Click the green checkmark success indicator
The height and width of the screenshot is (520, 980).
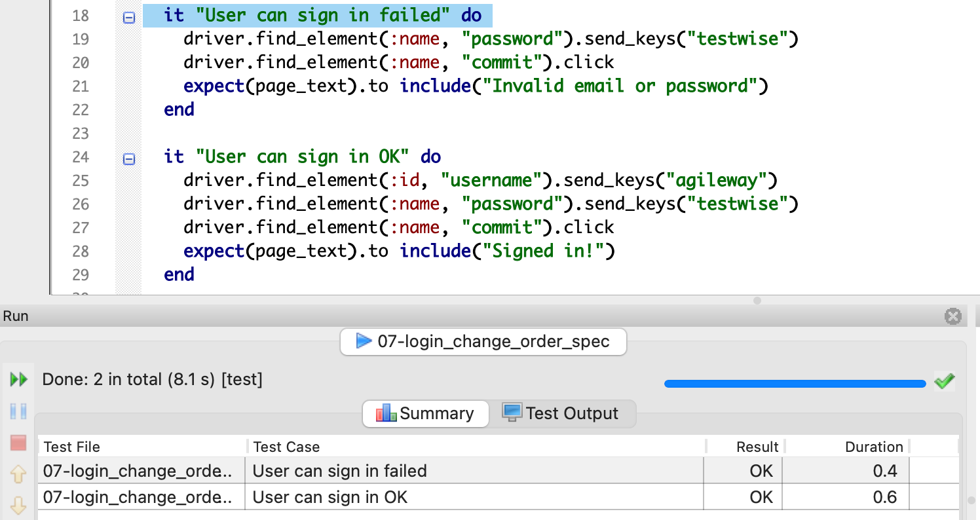(944, 381)
